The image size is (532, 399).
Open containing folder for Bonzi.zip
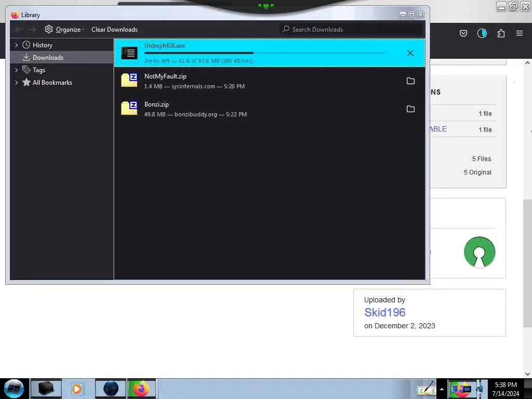tap(410, 109)
